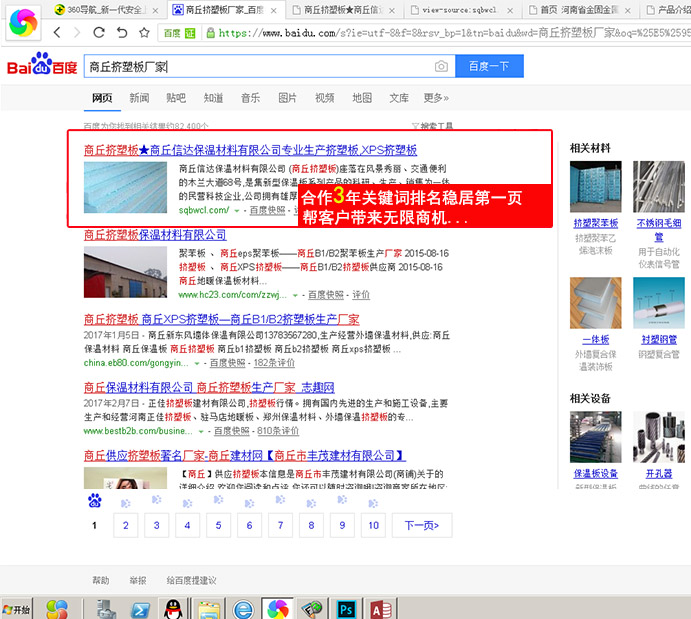This screenshot has width=691, height=619.
Task: Select the 知道 search category
Action: click(213, 98)
